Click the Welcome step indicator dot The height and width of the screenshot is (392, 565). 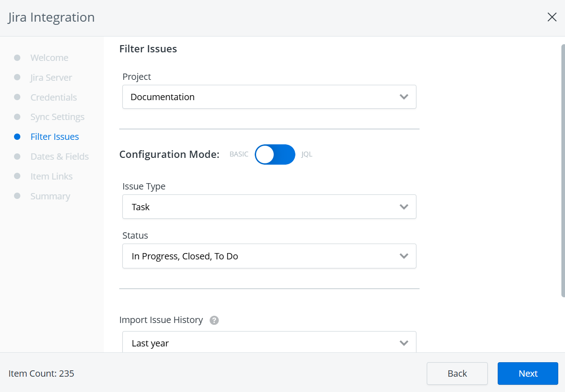pyautogui.click(x=17, y=57)
